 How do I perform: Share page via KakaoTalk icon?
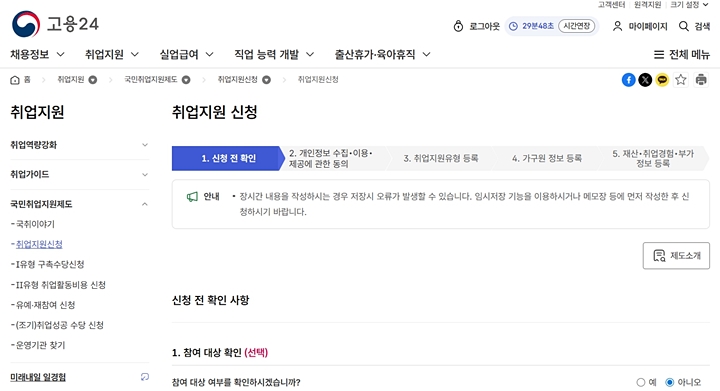point(662,80)
